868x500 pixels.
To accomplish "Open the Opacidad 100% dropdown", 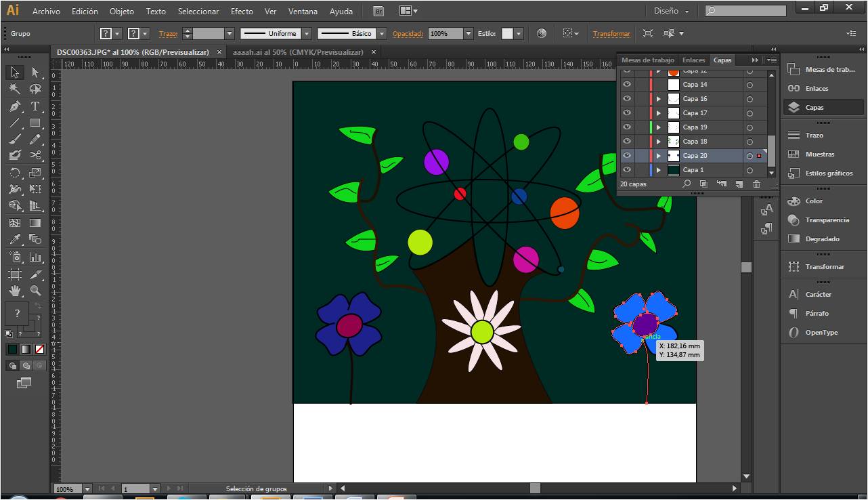I will coord(469,33).
